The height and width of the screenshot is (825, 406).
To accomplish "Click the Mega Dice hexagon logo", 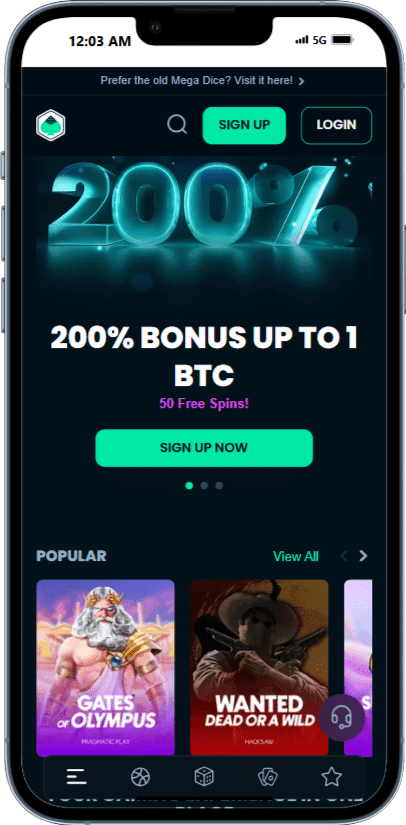I will tap(50, 125).
